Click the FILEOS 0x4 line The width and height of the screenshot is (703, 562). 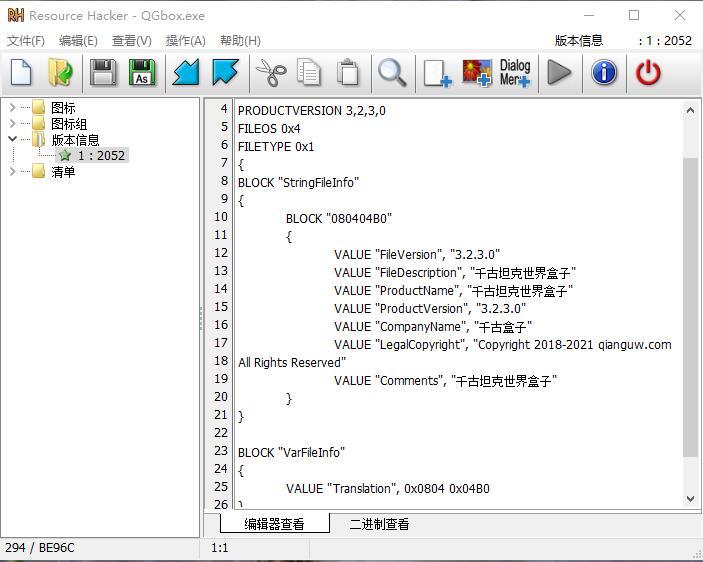[269, 129]
